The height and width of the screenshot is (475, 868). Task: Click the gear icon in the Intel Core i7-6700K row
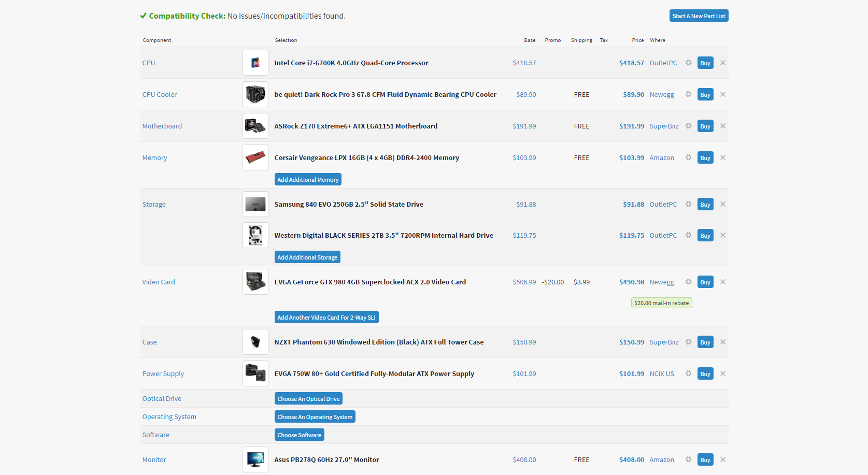[x=688, y=63]
